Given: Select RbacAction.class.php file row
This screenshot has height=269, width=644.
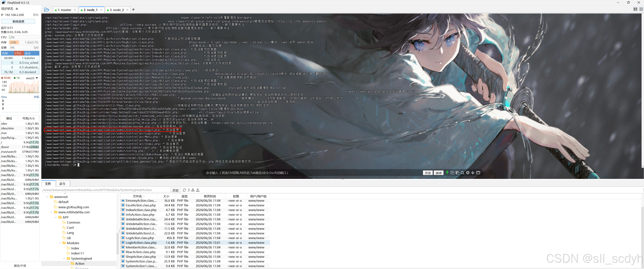Looking at the screenshot, I should (195, 252).
